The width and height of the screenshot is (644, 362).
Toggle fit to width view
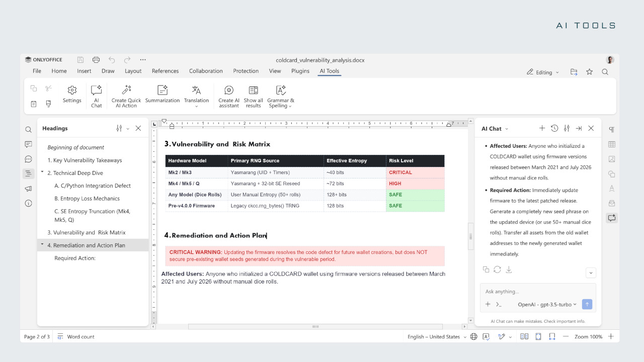552,337
